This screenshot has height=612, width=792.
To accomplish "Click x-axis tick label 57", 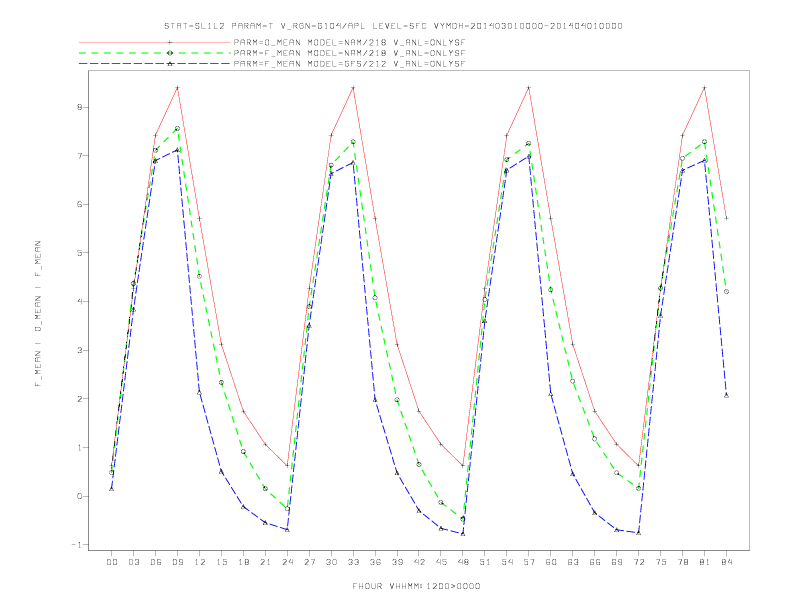I will coord(529,562).
